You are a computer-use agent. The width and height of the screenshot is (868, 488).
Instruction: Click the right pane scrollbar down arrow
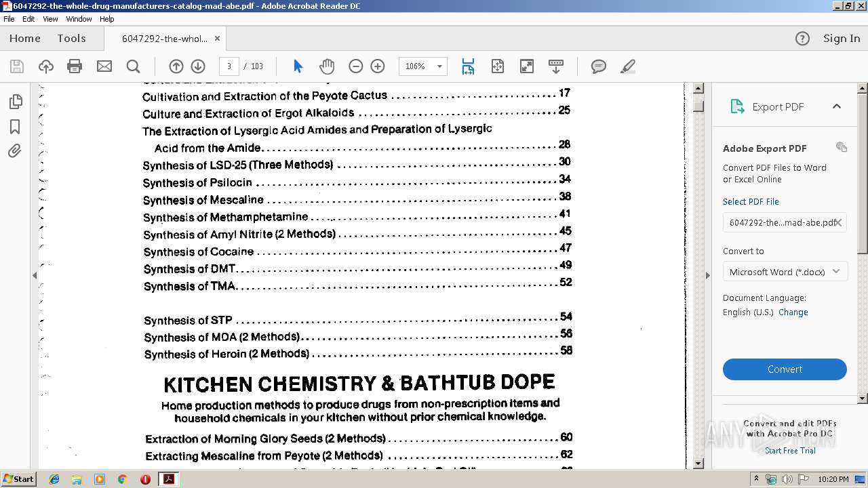(863, 399)
